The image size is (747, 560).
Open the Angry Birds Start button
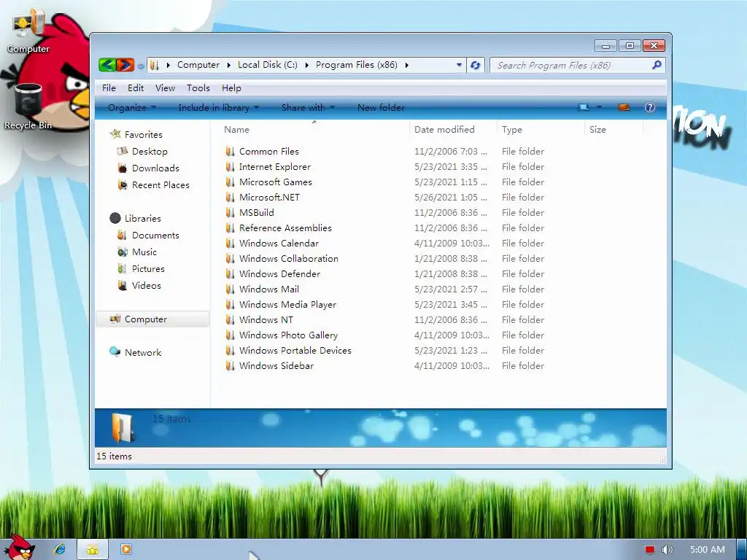click(x=19, y=547)
